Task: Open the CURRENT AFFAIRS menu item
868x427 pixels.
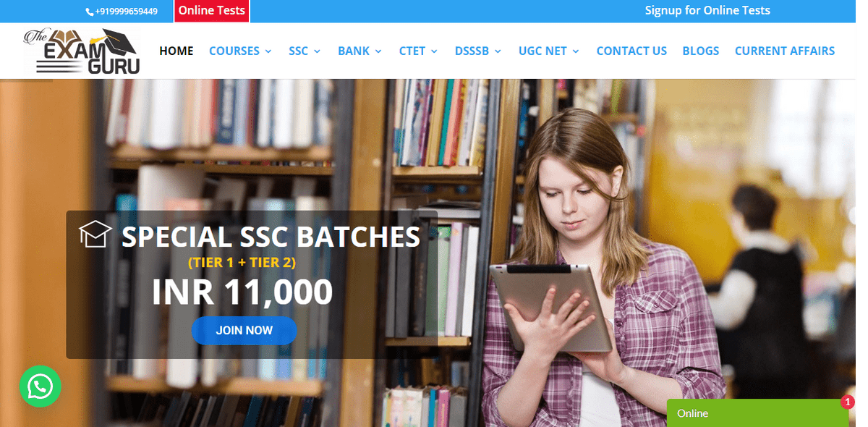Action: (x=785, y=51)
